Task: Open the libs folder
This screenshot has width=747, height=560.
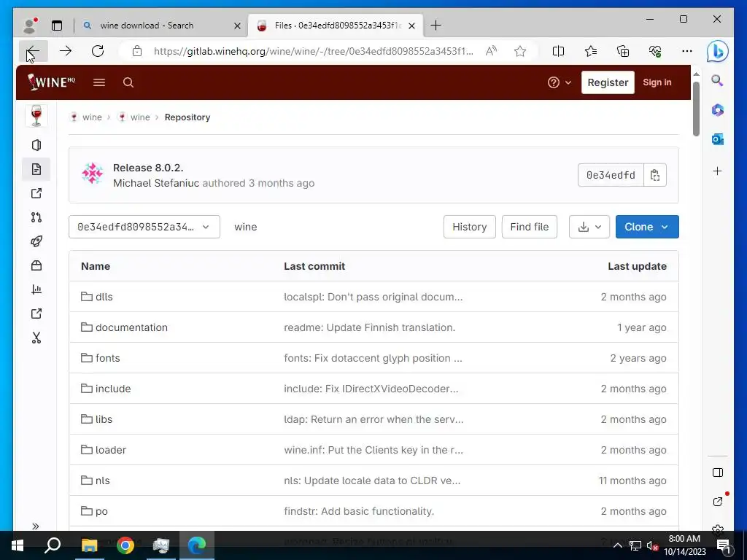Action: [x=97, y=419]
